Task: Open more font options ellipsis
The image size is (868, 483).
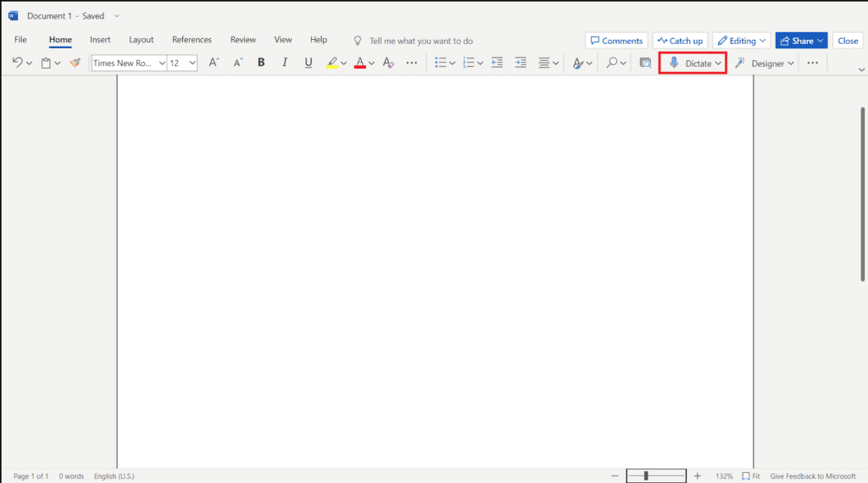Action: 412,63
